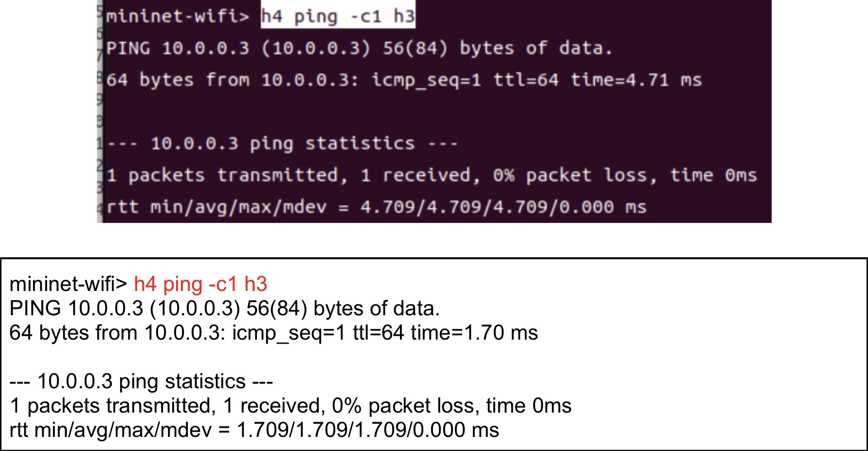868x451 pixels.
Task: Click the mininet-wifi> prompt in terminal
Action: click(x=178, y=17)
